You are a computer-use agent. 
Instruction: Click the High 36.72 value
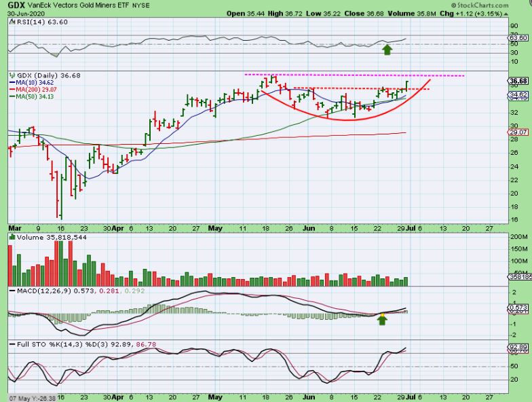click(285, 14)
